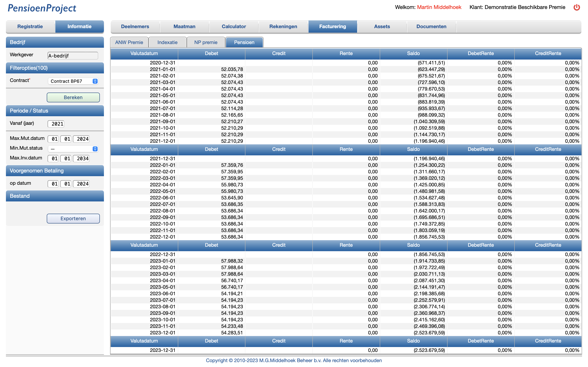This screenshot has width=588, height=367.
Task: Open the Calculator tab
Action: point(234,27)
